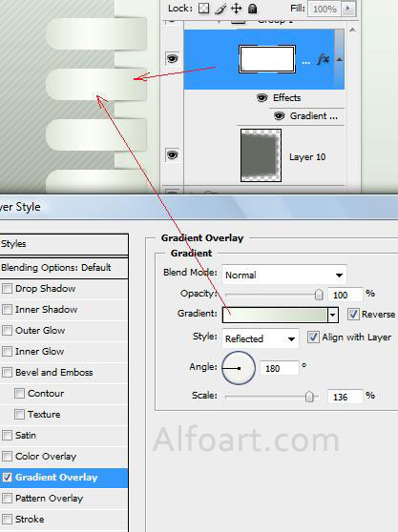Viewport: 398px width, 532px height.
Task: Open the Fill percentage arrow flyout
Action: 348,9
